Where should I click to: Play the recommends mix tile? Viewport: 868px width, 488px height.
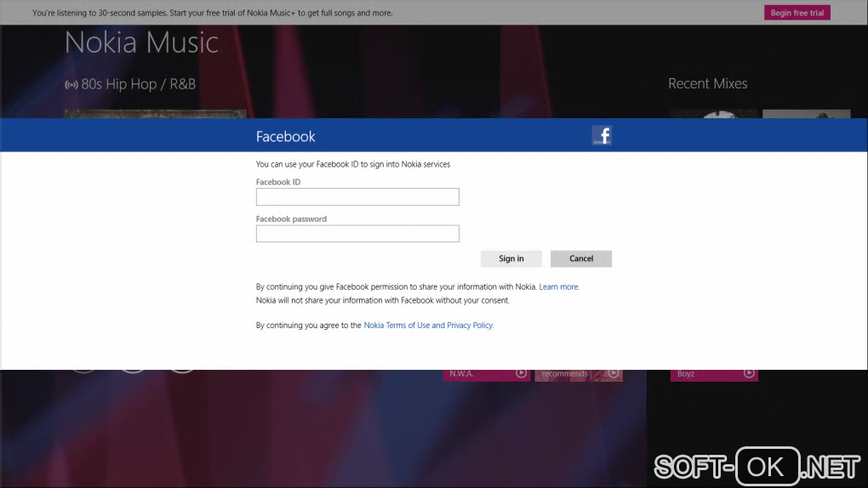point(614,373)
